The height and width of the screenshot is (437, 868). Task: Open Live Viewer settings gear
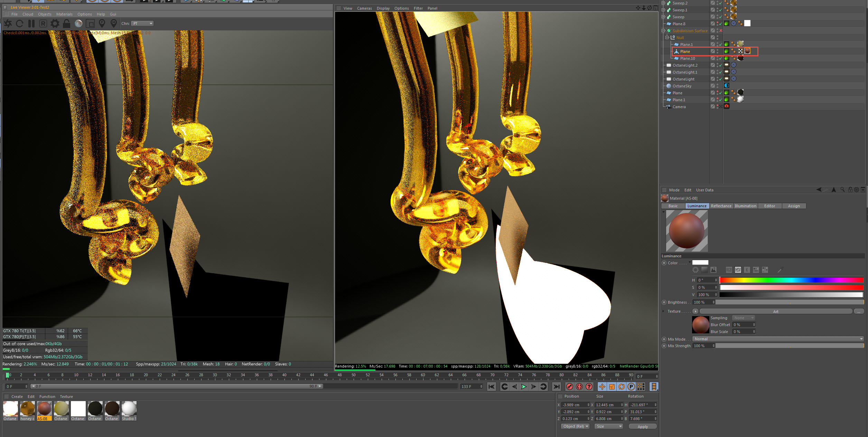click(x=55, y=23)
